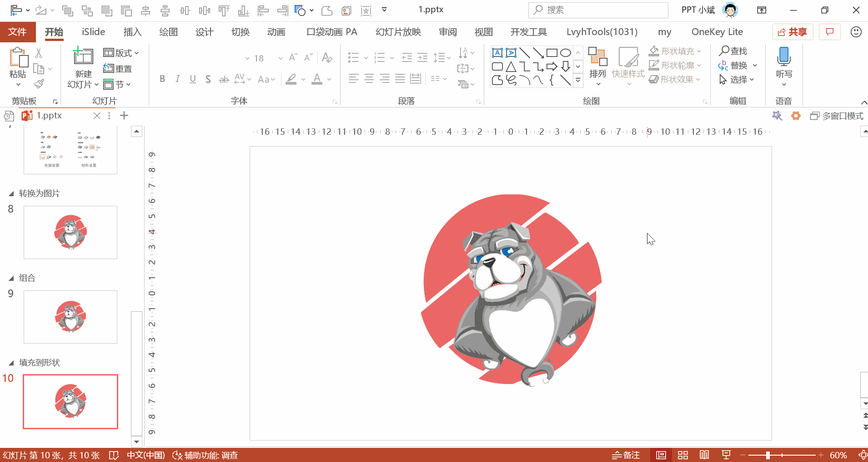Select slide 8 thumbnail
This screenshot has height=462, width=868.
pos(70,232)
